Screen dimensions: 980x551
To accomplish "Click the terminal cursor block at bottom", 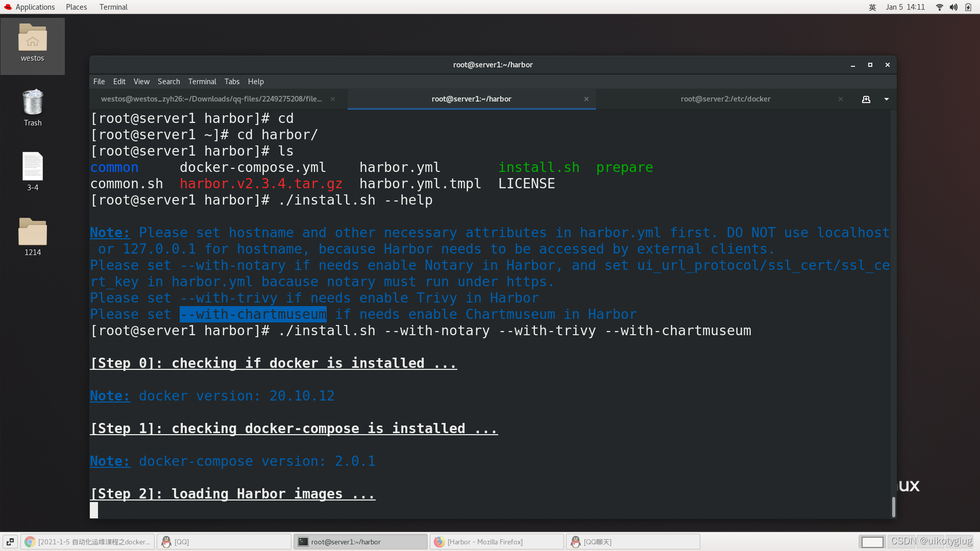I will [94, 510].
